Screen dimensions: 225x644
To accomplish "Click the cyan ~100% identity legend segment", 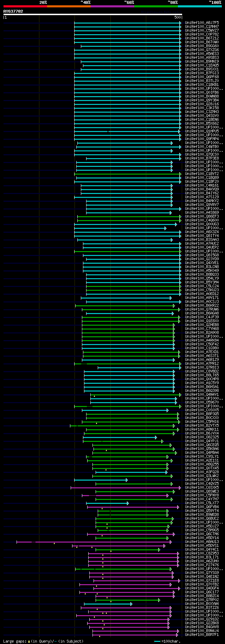I will 200,6.
